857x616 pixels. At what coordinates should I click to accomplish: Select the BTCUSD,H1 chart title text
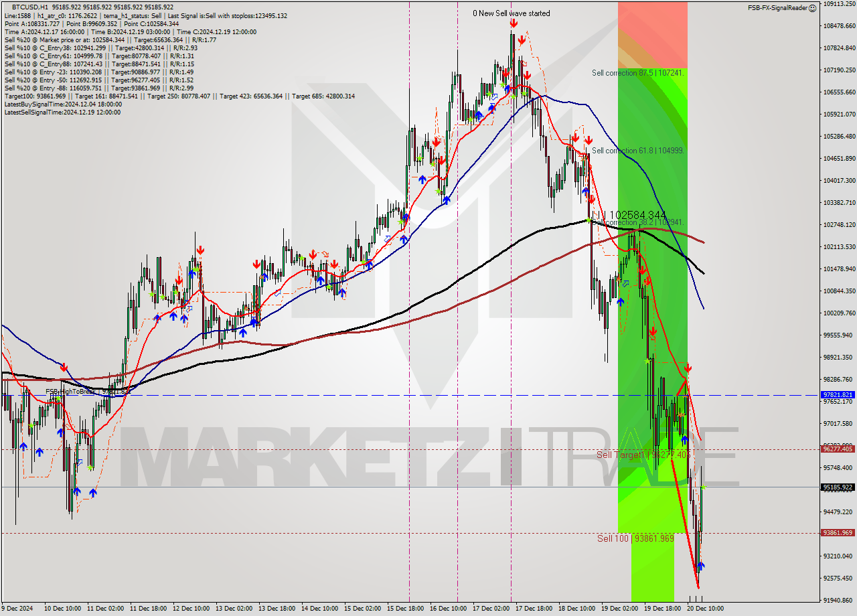[29, 7]
